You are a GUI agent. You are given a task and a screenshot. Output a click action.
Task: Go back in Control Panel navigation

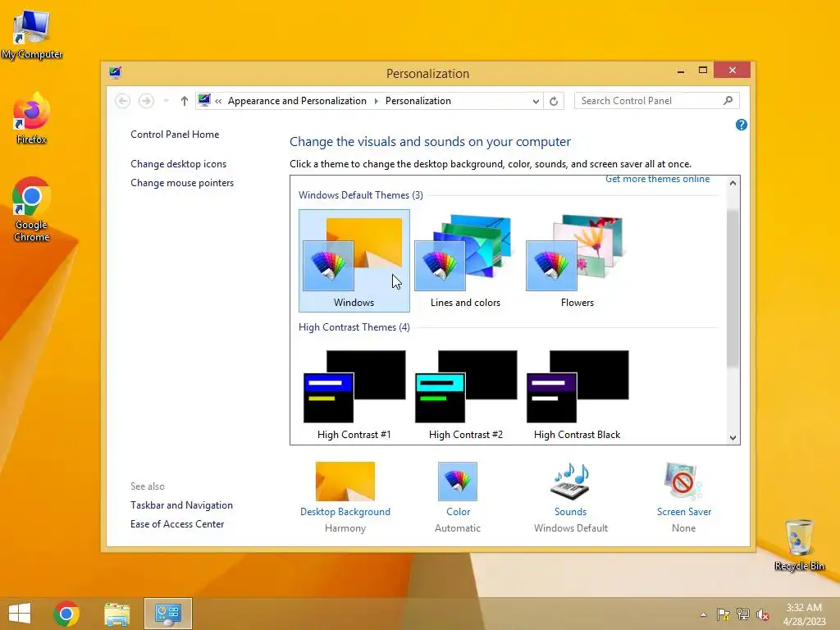click(x=123, y=101)
